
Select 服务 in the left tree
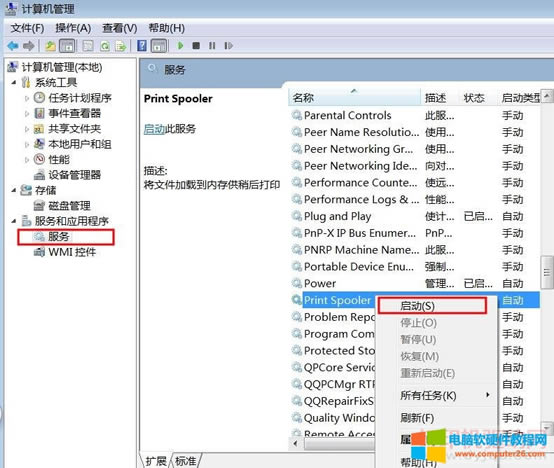[59, 236]
